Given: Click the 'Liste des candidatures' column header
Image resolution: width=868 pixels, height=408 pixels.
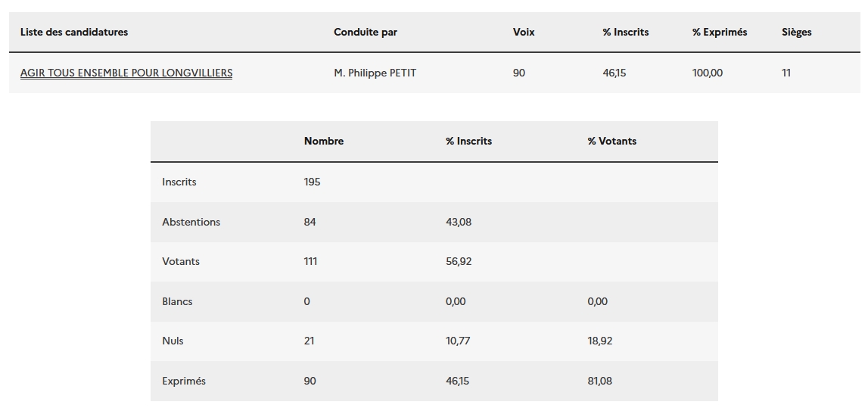Looking at the screenshot, I should (x=74, y=33).
